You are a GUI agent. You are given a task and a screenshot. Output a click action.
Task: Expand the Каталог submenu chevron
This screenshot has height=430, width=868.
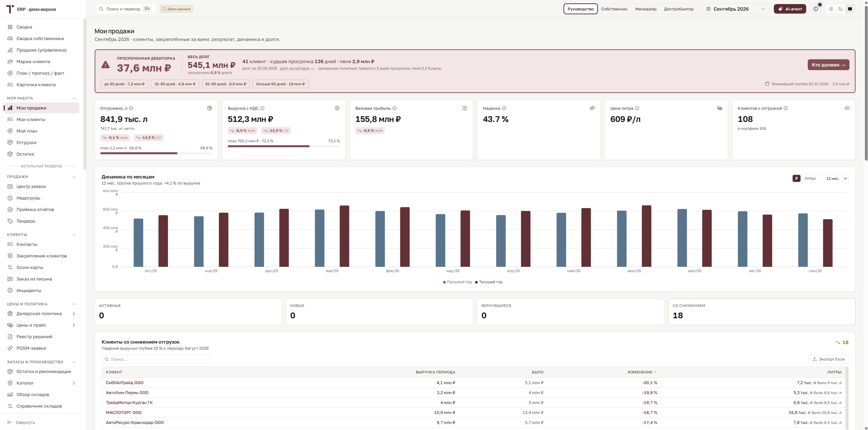point(74,383)
